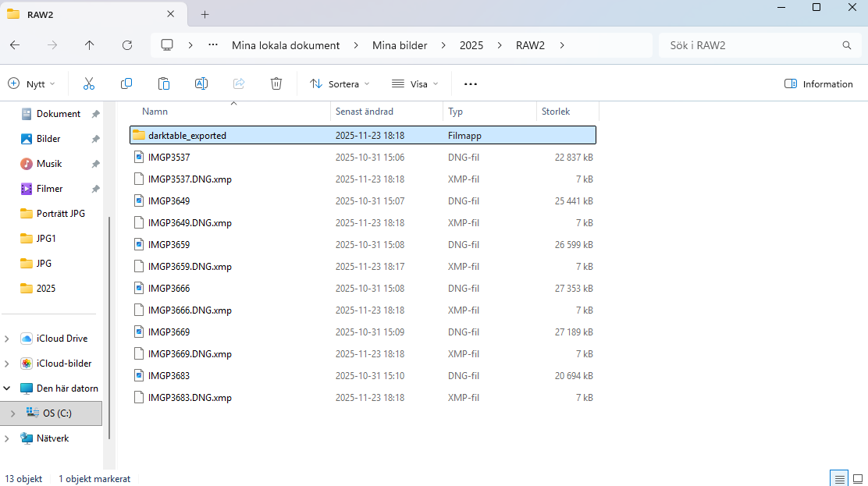Expand the iCloud Drive tree node
The width and height of the screenshot is (868, 486).
(x=7, y=339)
